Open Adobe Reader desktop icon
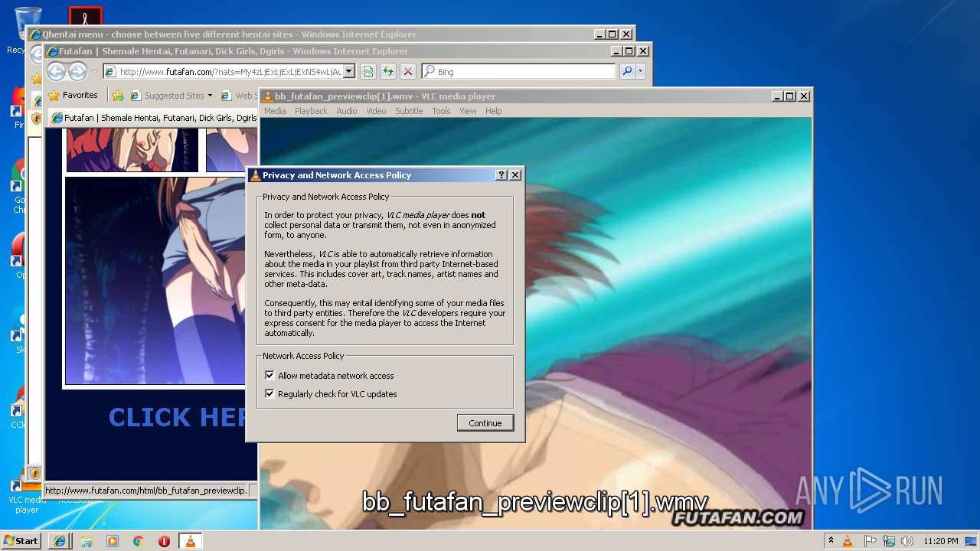Screen dimensions: 980x551 (x=85, y=17)
